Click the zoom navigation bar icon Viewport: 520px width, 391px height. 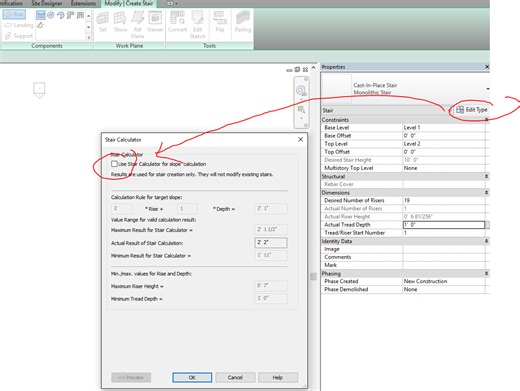[x=301, y=91]
